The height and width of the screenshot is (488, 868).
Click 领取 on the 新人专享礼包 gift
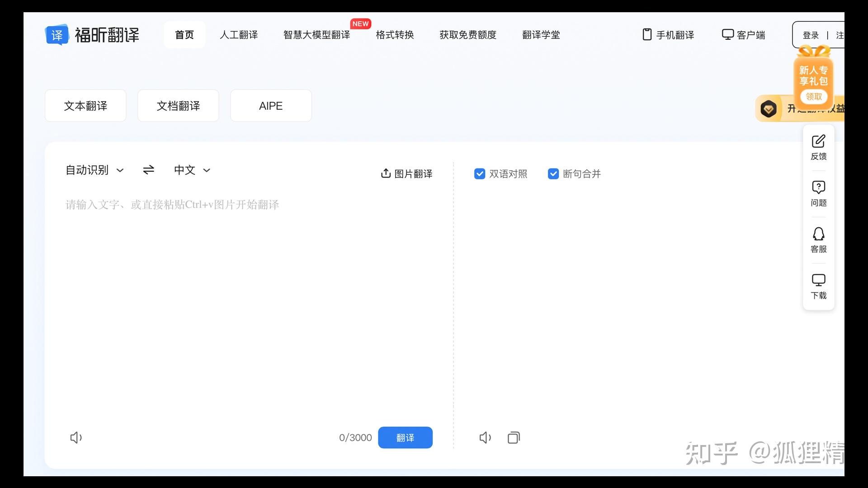tap(813, 96)
